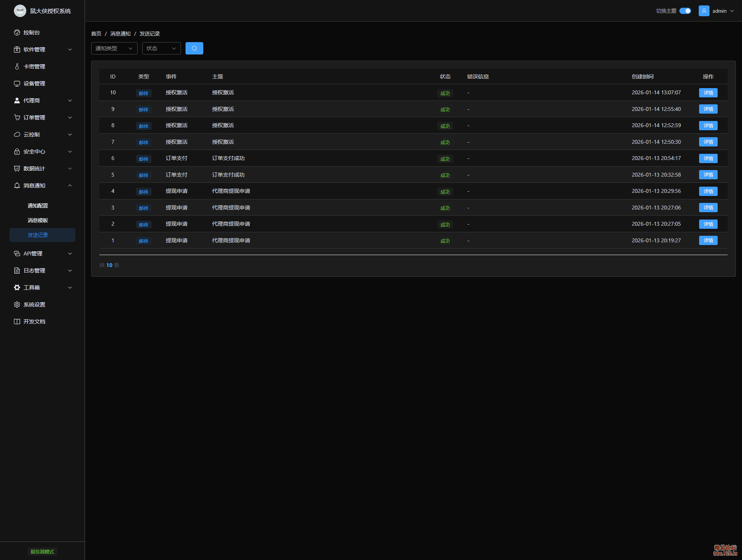Click the 鼠大侠授权系统 title text
742x560 pixels.
pos(51,11)
